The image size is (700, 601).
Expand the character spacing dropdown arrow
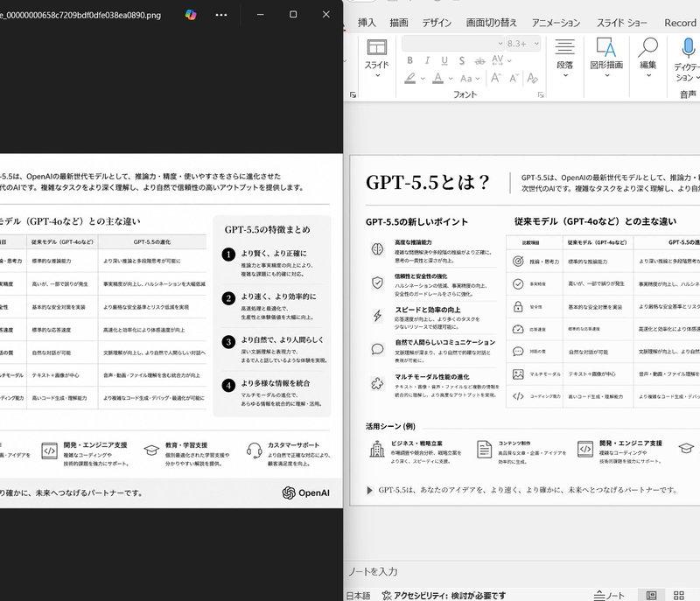click(x=509, y=60)
